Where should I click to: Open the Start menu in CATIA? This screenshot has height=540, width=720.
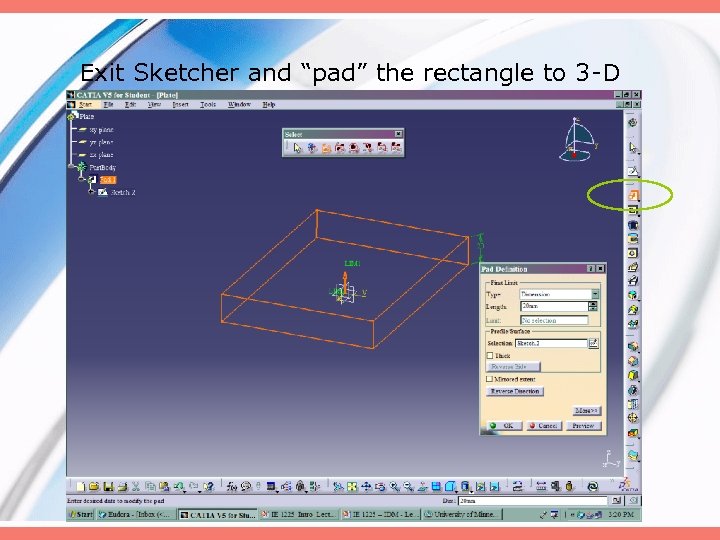coord(85,105)
